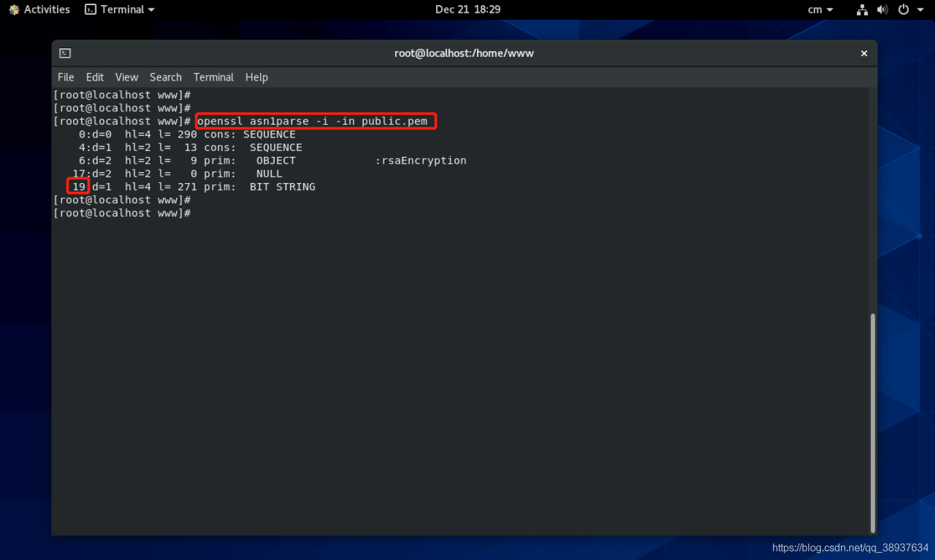Open the File menu
Screen dimensions: 935x560
66,77
